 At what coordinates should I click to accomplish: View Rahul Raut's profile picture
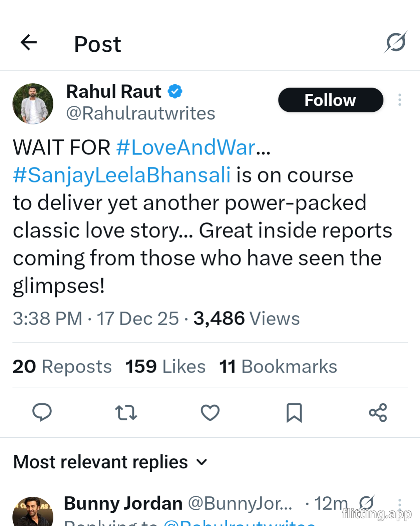[x=33, y=104]
